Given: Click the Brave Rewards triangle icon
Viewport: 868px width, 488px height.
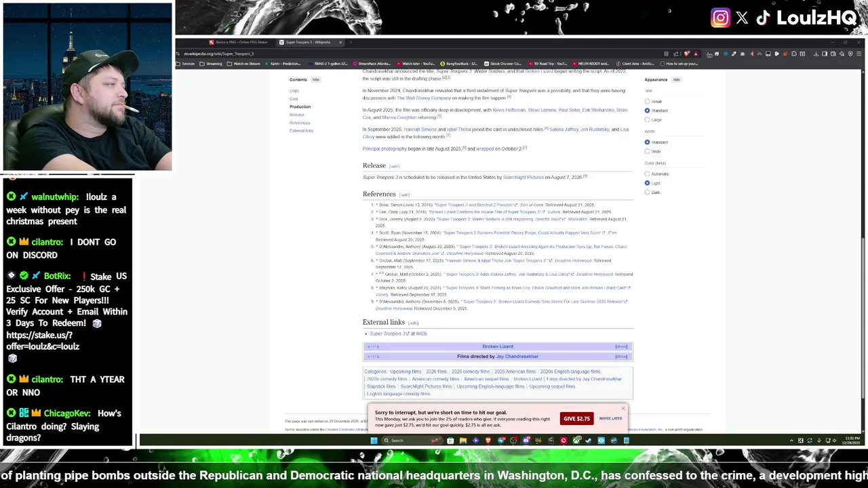Looking at the screenshot, I should (x=696, y=54).
